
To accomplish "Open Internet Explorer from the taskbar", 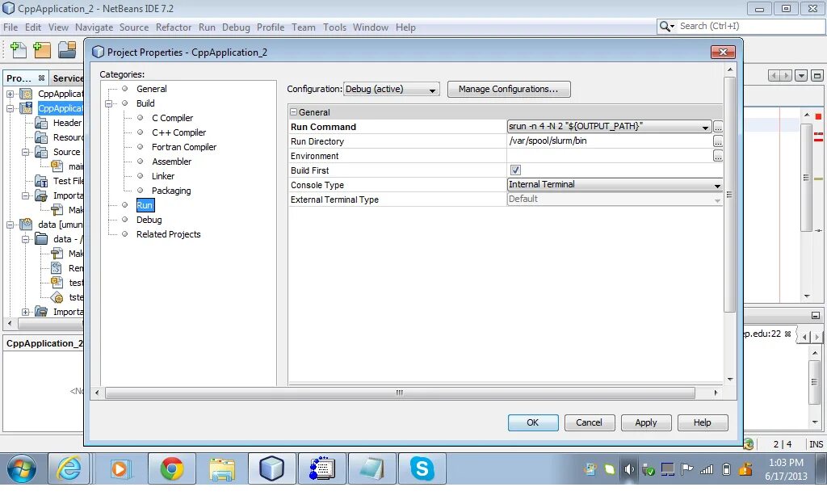I will (x=69, y=468).
